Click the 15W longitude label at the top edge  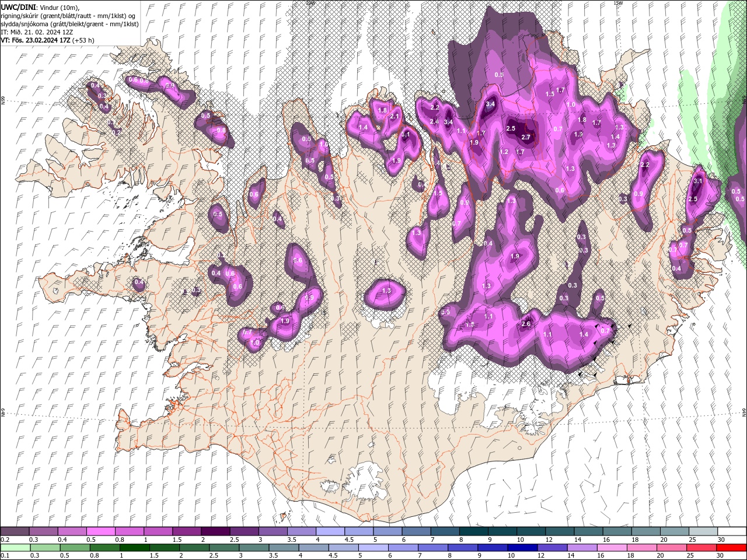pyautogui.click(x=618, y=3)
